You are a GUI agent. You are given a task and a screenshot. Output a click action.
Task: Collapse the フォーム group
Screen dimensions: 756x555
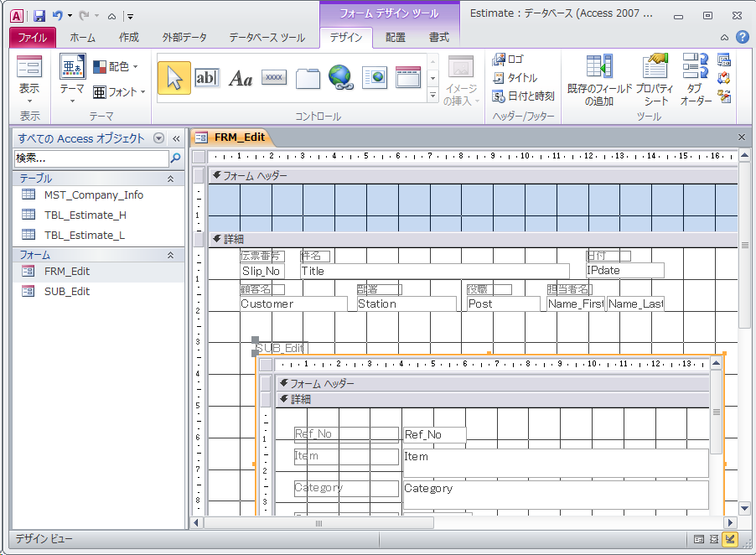click(x=170, y=255)
